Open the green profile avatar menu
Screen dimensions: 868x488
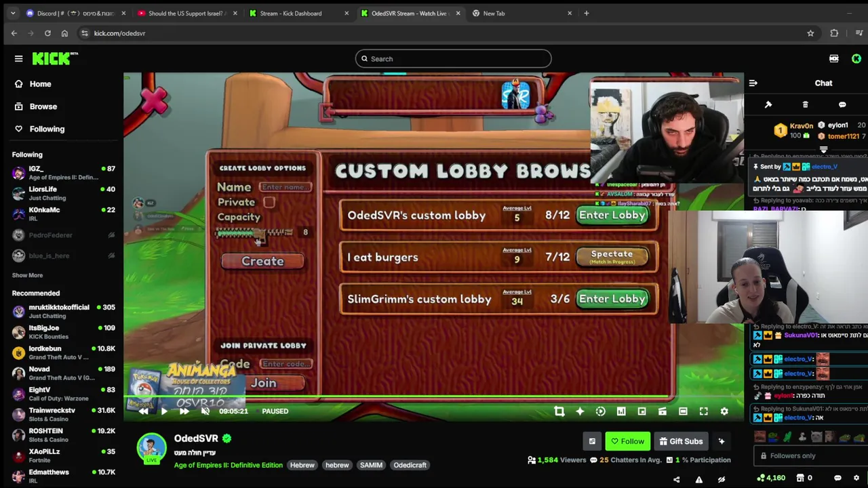pos(856,59)
